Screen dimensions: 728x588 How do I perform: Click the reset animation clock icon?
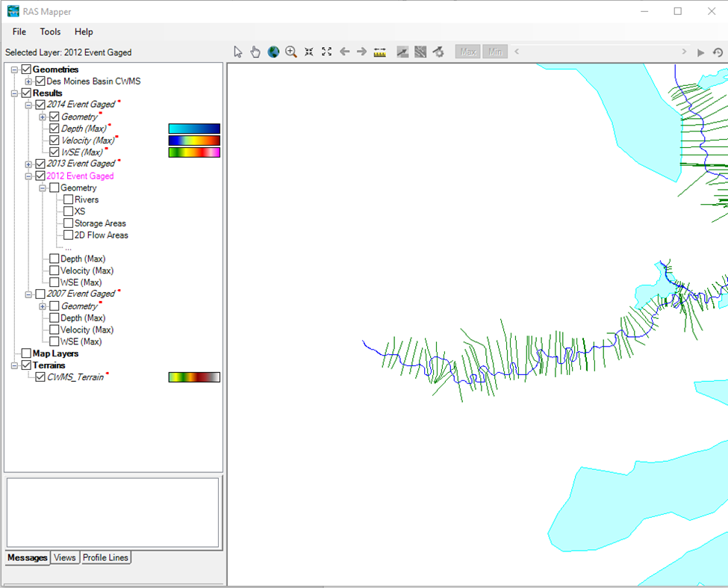[x=718, y=52]
